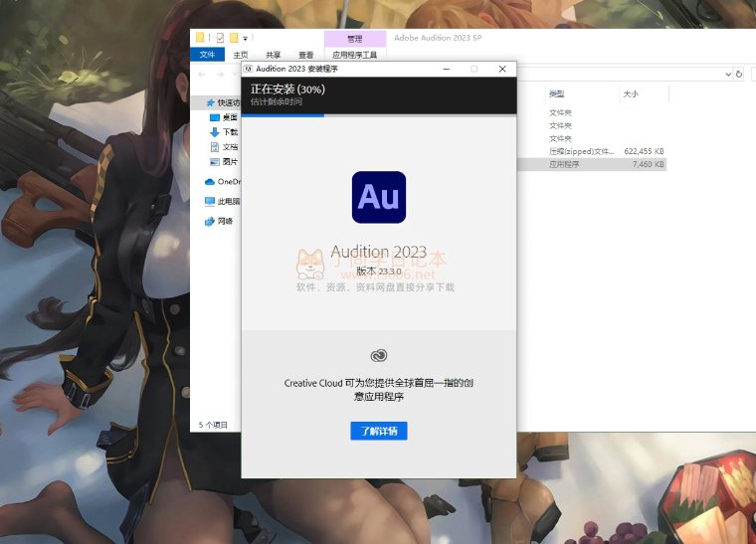756x544 pixels.
Task: Open the 图片 (Pictures) folder in sidebar
Action: tap(229, 162)
